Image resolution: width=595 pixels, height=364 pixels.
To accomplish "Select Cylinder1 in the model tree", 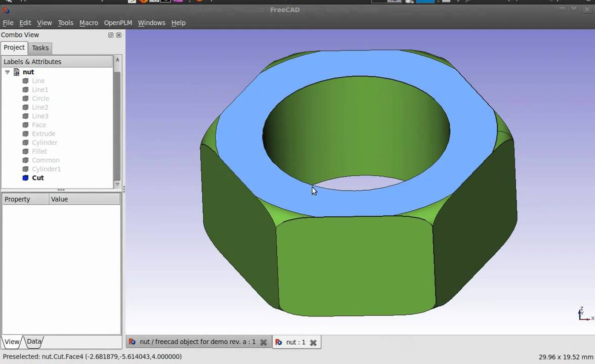I will point(46,169).
